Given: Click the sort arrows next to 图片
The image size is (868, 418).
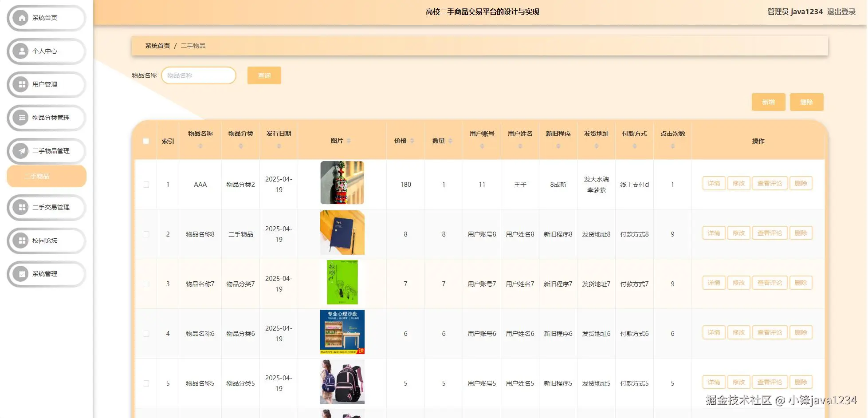Looking at the screenshot, I should pyautogui.click(x=349, y=141).
